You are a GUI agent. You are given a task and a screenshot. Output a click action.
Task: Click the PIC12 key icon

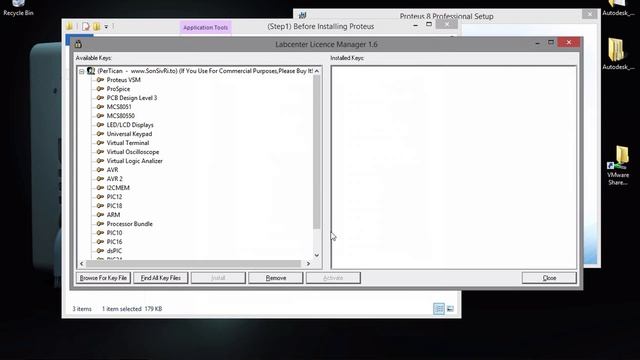coord(100,196)
